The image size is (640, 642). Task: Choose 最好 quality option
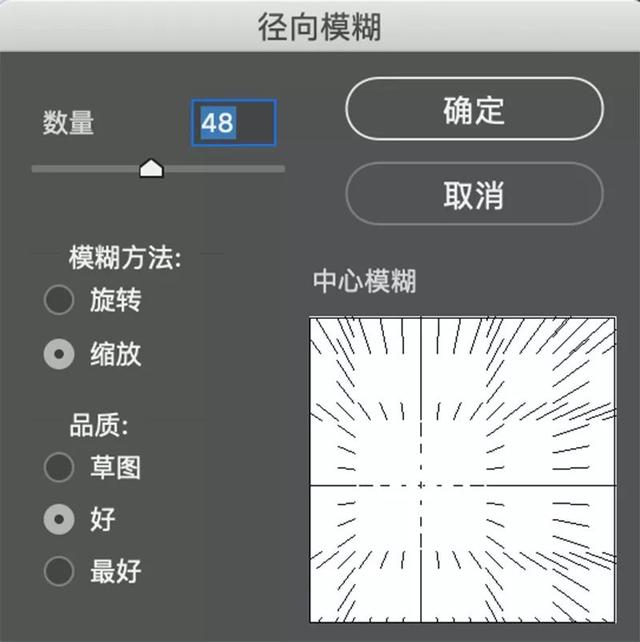pyautogui.click(x=59, y=571)
